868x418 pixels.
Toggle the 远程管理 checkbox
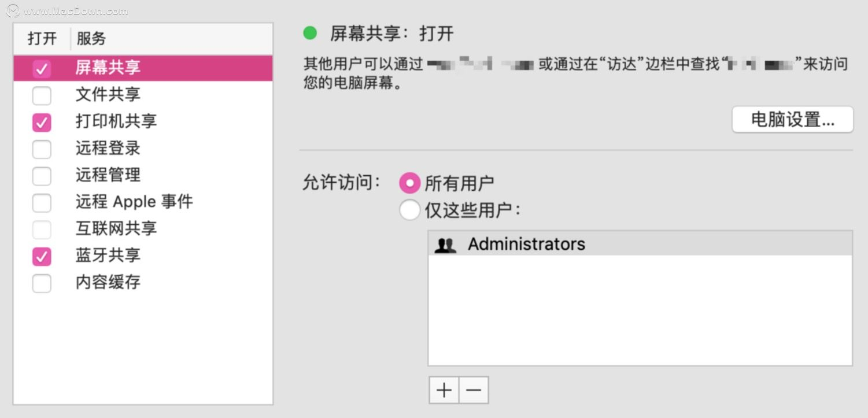pyautogui.click(x=42, y=176)
